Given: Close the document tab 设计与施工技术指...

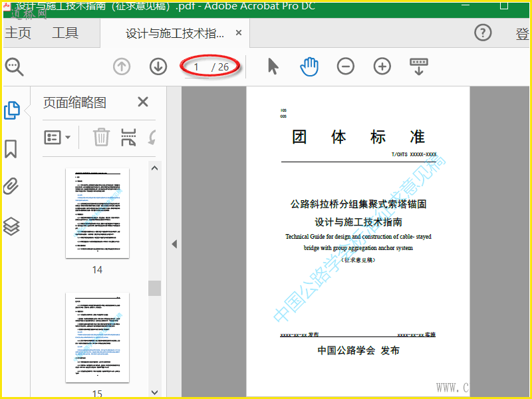Looking at the screenshot, I should [239, 33].
